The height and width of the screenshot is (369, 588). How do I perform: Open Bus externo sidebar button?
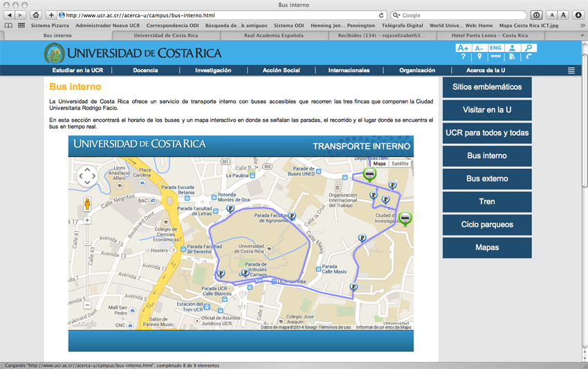tap(487, 179)
